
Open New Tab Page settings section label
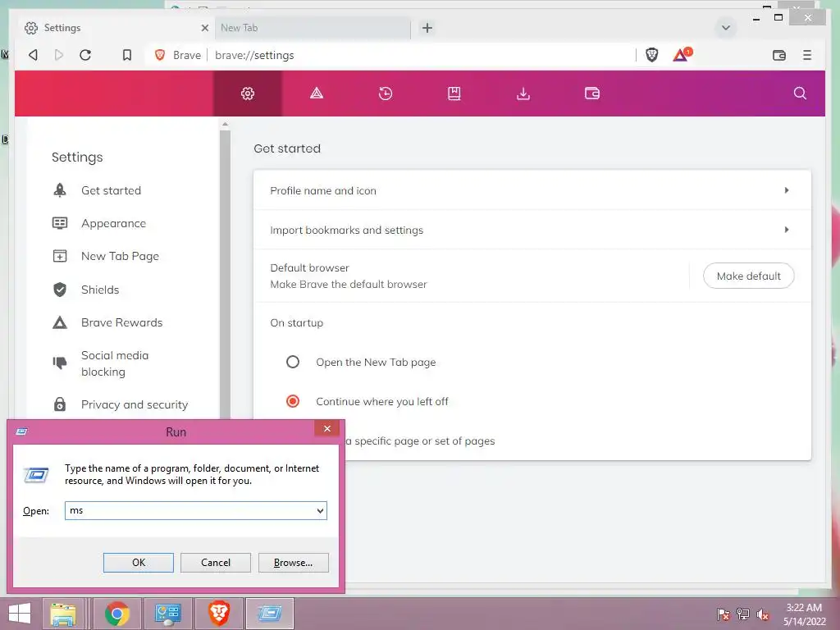tap(120, 256)
